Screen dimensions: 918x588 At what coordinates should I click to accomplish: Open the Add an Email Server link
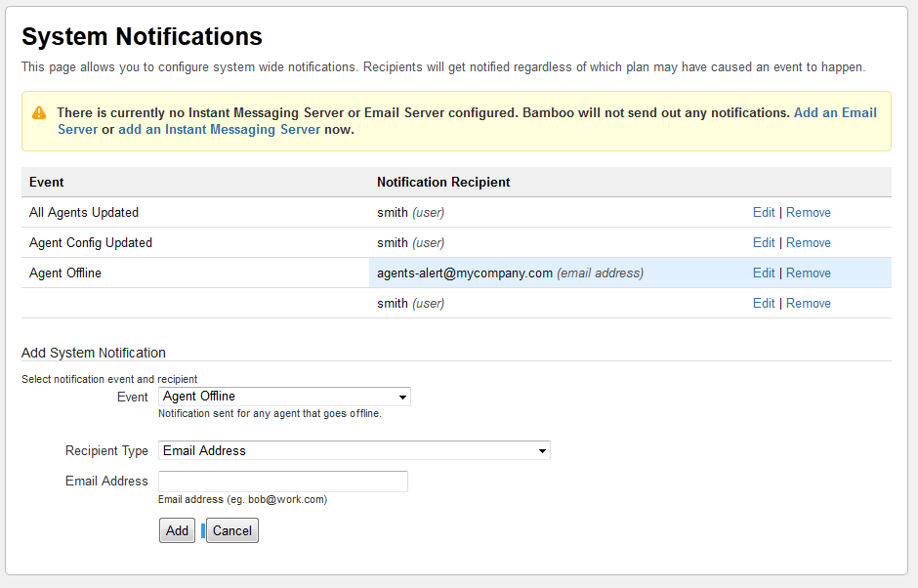[467, 121]
